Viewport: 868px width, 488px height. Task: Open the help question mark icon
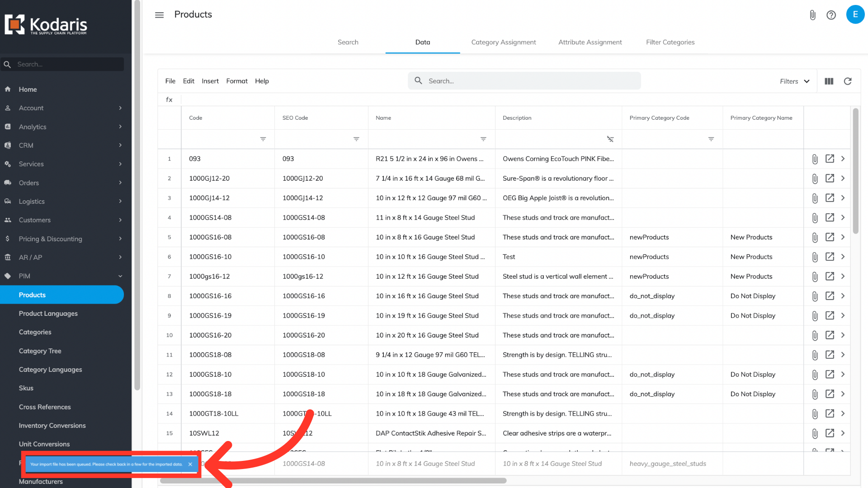tap(831, 15)
